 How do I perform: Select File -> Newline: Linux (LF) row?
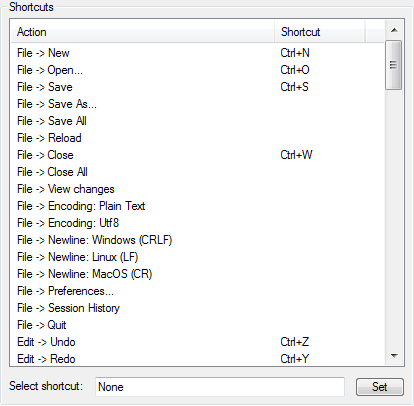[x=197, y=257]
